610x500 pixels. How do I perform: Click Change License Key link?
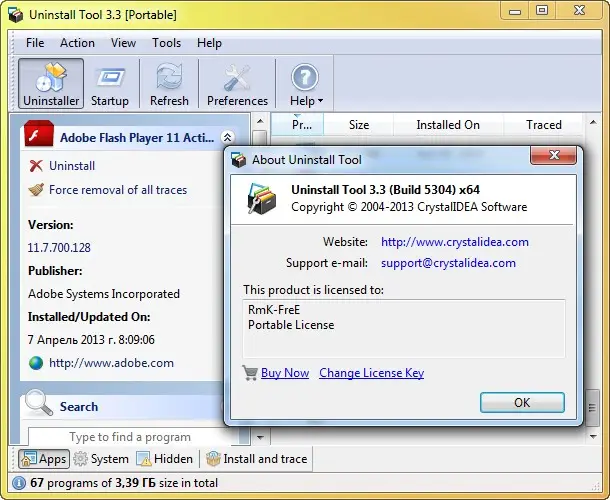click(x=372, y=373)
